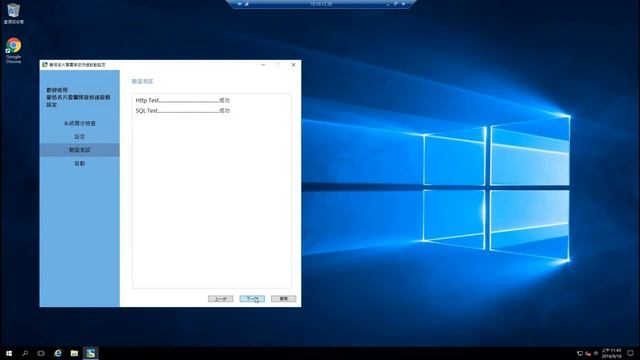Click the remote session host name label
640x360 pixels.
point(321,4)
